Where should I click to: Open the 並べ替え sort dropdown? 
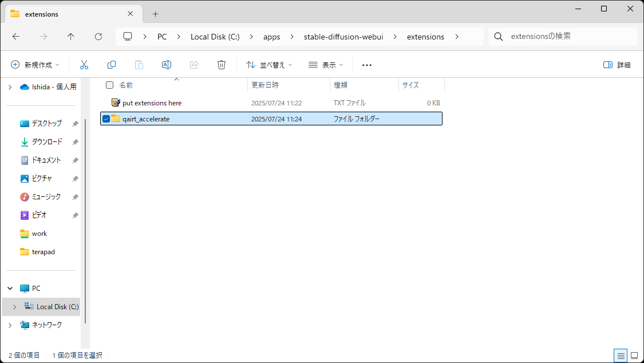click(268, 65)
